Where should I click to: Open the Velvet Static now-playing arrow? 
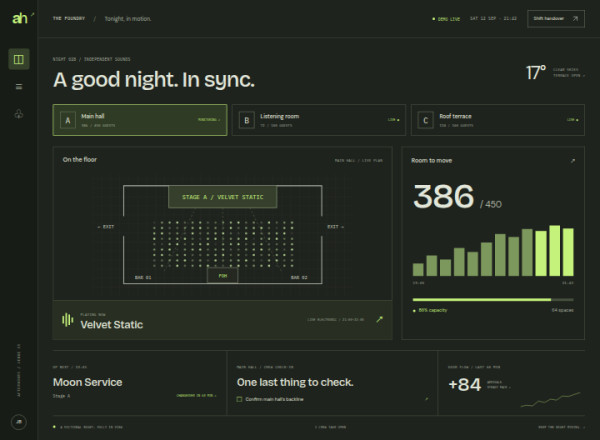(x=379, y=319)
